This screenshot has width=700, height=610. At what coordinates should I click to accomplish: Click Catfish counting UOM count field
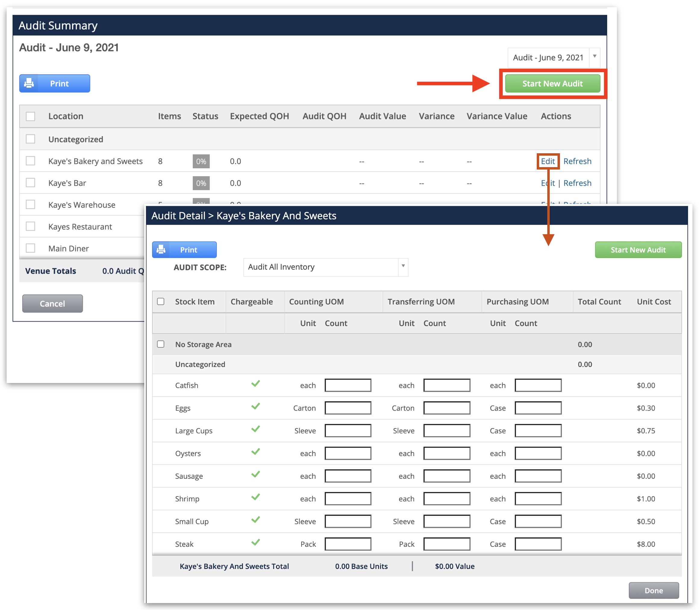coord(348,385)
